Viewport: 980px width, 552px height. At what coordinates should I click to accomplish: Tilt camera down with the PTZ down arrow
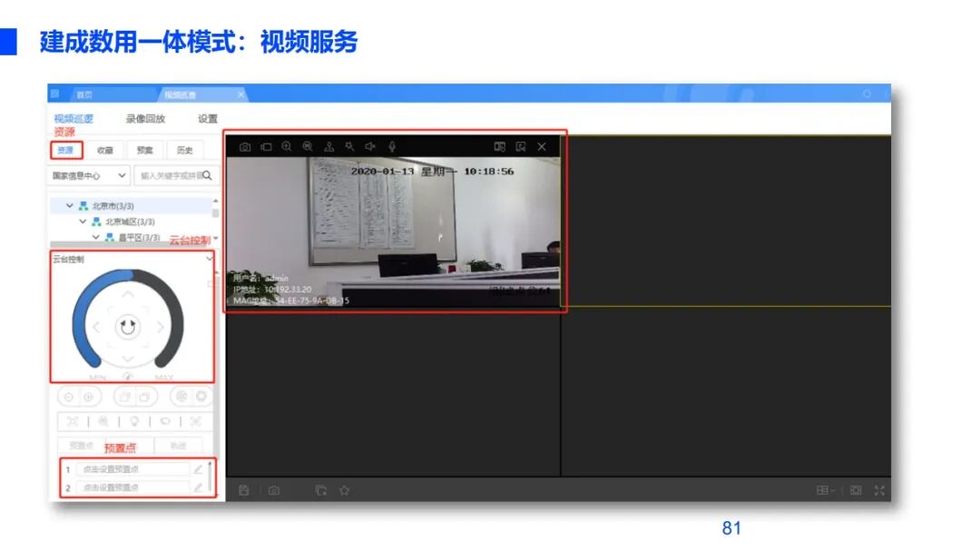128,359
